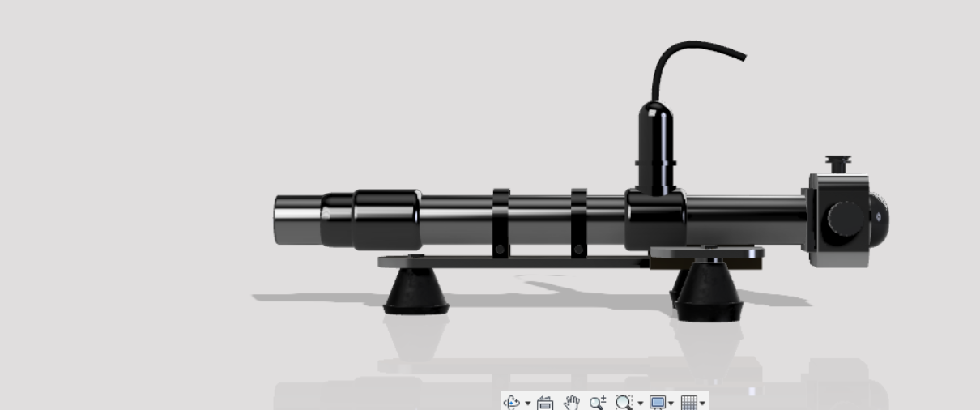Select the Orbit tool icon

click(511, 403)
